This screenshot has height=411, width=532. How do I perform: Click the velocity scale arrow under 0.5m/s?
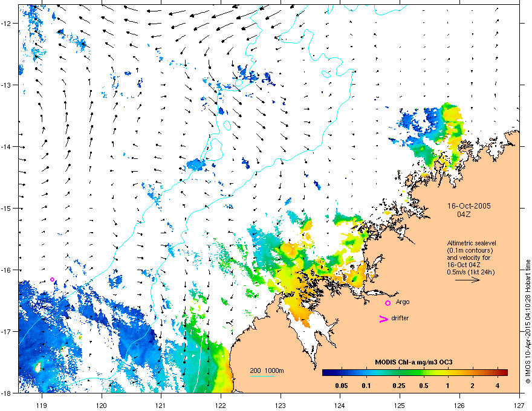(467, 280)
